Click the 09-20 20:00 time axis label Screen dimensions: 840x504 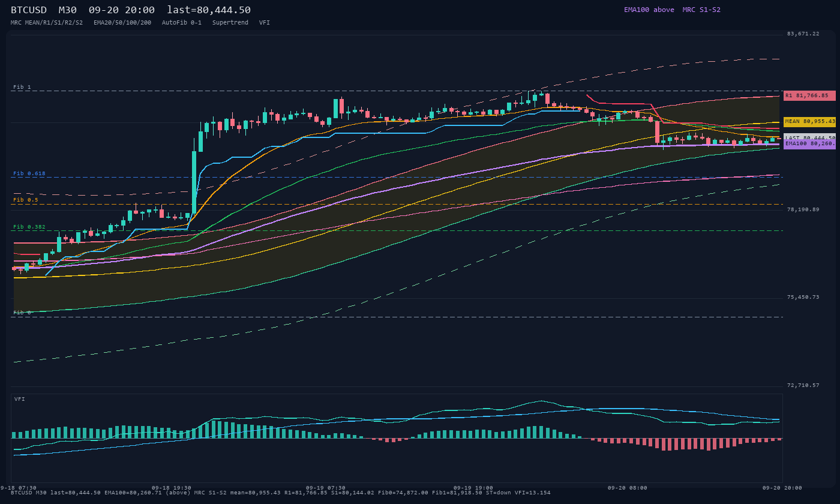782,488
